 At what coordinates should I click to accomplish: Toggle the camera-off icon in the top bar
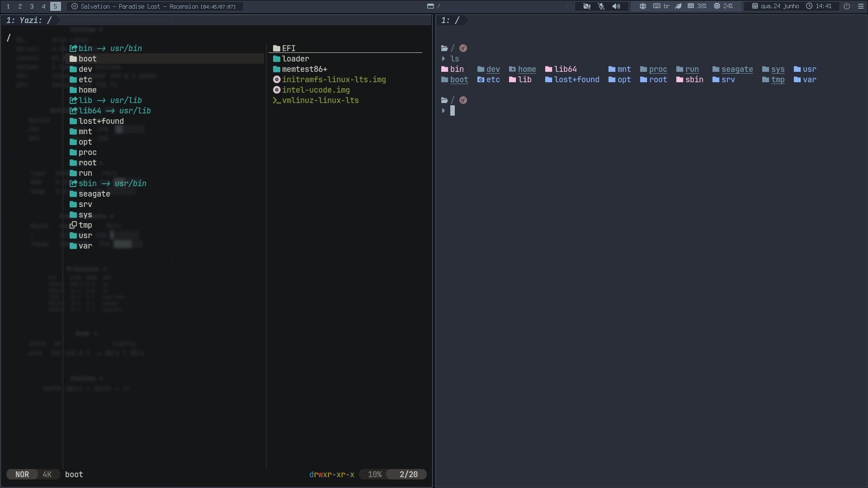pyautogui.click(x=586, y=6)
